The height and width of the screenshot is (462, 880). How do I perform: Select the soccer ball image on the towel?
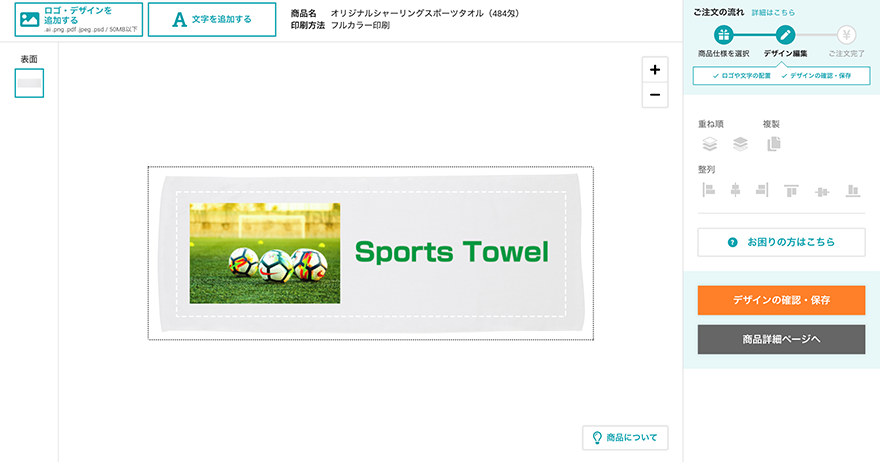click(x=265, y=253)
